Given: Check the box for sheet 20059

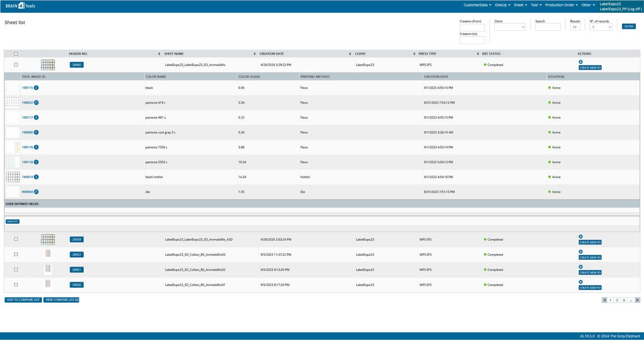Looking at the screenshot, I should (16, 239).
